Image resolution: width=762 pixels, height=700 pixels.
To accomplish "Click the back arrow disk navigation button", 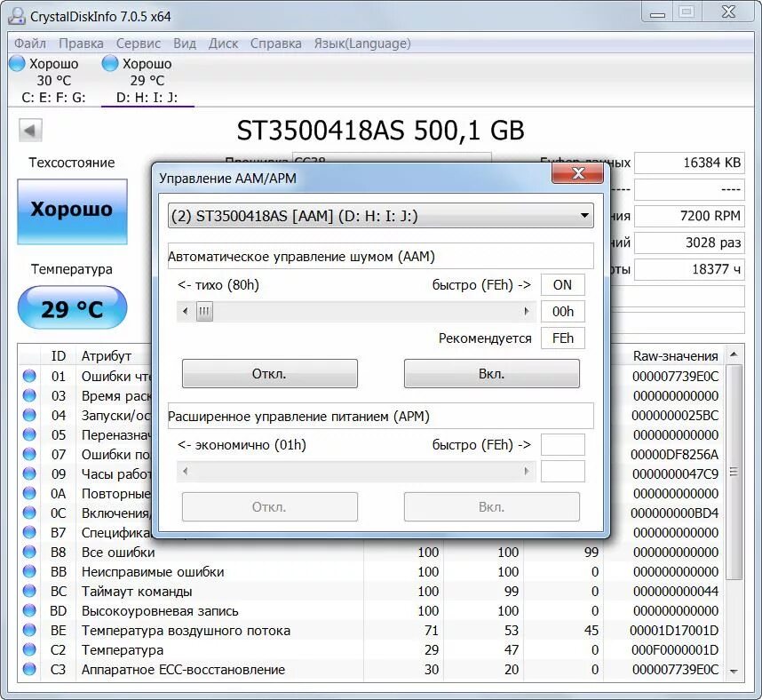I will pyautogui.click(x=30, y=131).
